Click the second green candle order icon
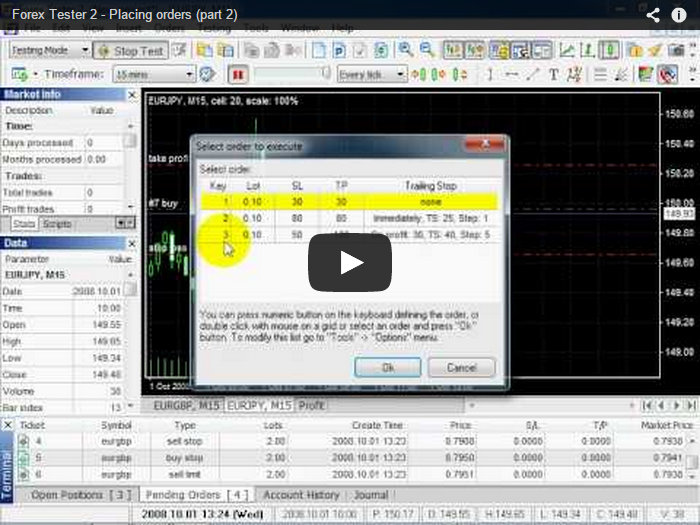Viewport: 700px width, 525px height. (x=439, y=74)
